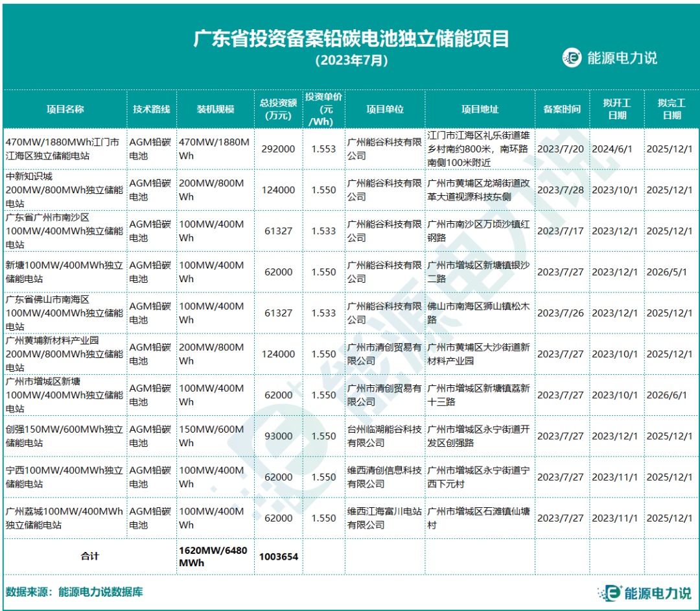The width and height of the screenshot is (700, 611).
Task: Click the filing date 2023/7/20
Action: [561, 149]
